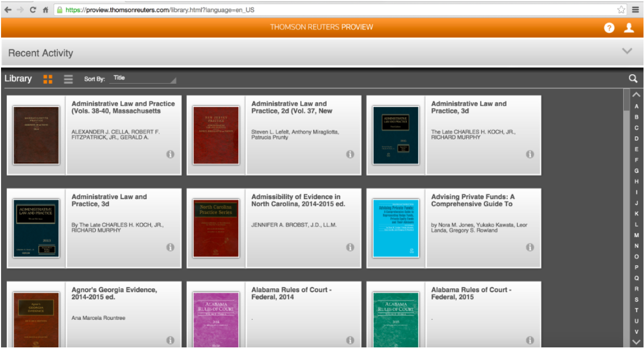Open Massachusetts Practice book cover thumbnail
The image size is (644, 350).
click(x=36, y=135)
